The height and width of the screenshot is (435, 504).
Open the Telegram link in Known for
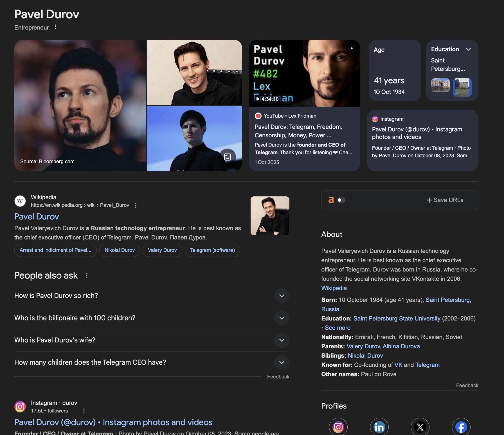tap(427, 365)
